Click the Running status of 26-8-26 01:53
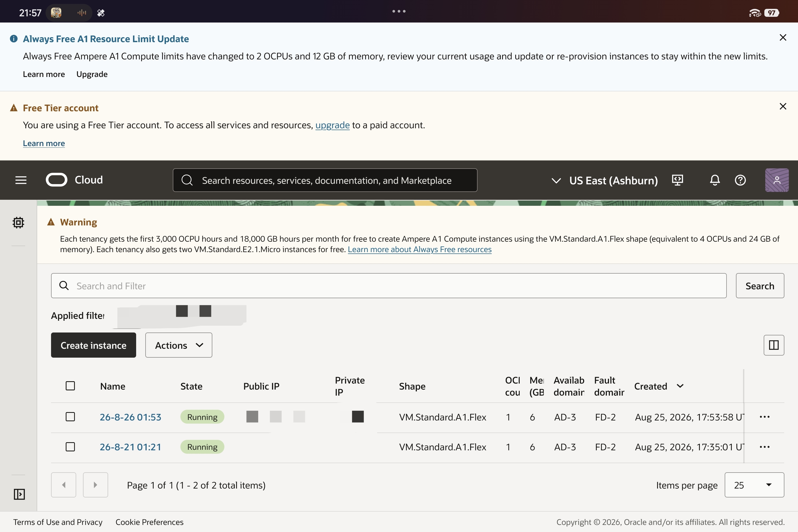Screen dimensions: 798x532 coord(202,417)
